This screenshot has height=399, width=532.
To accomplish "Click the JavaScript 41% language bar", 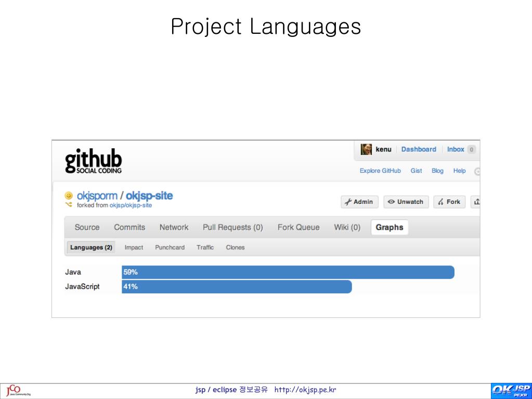I will click(x=237, y=287).
